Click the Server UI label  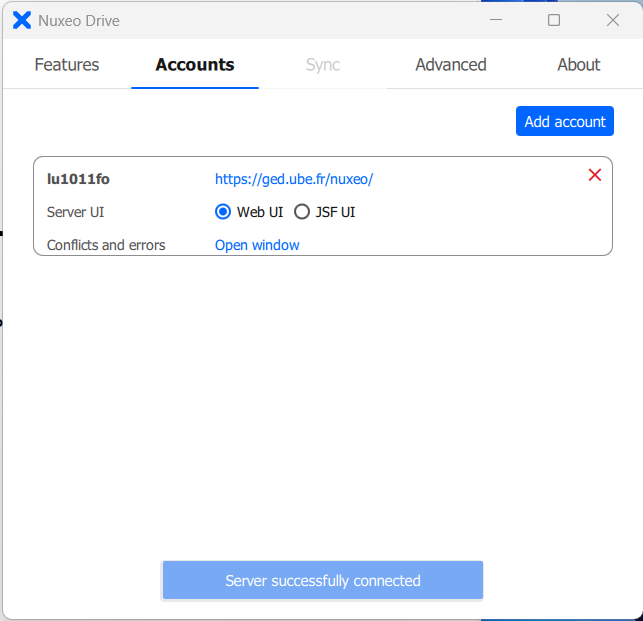coord(75,212)
